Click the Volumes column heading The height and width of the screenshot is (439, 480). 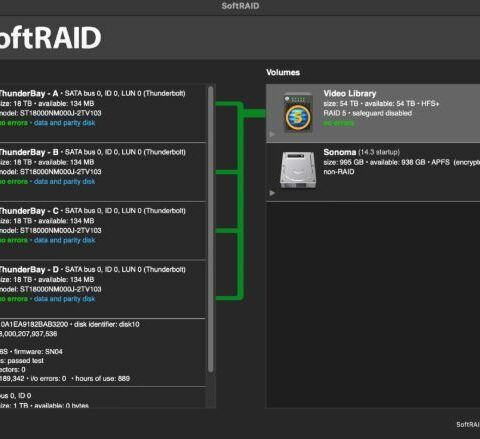pyautogui.click(x=283, y=72)
